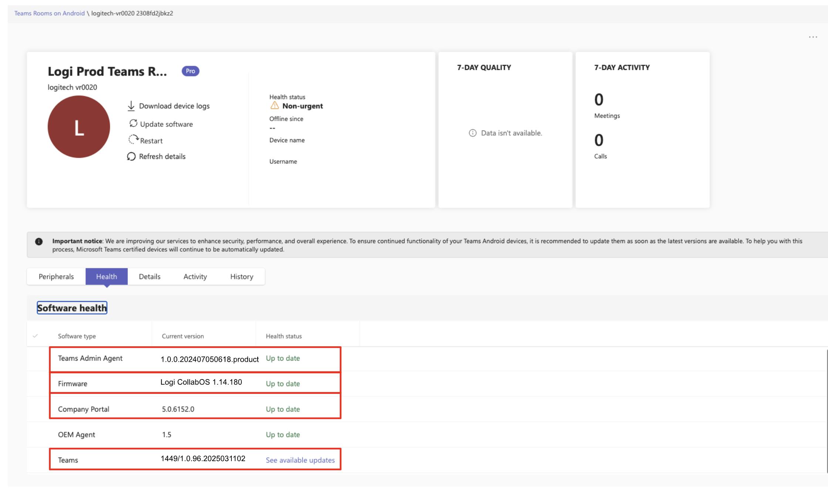Screen dimensions: 828x504
Task: Click the Non-urgent warning triangle icon
Action: point(274,106)
